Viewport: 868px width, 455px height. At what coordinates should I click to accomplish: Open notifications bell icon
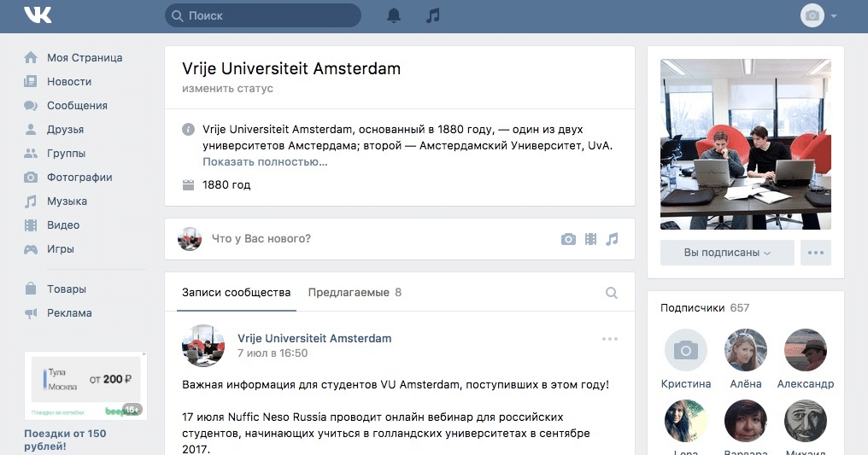[394, 15]
